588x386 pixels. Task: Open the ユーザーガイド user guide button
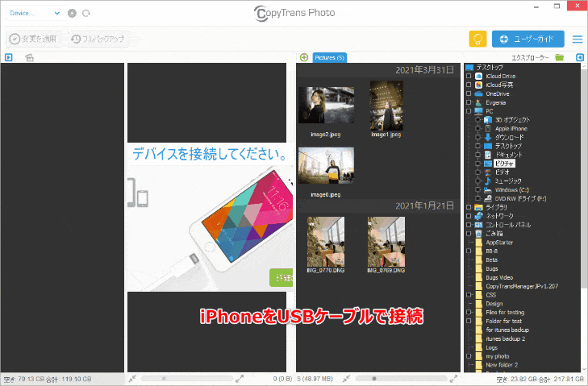click(528, 39)
